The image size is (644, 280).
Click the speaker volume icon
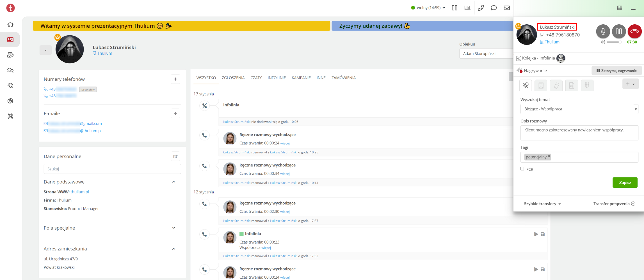point(603,42)
